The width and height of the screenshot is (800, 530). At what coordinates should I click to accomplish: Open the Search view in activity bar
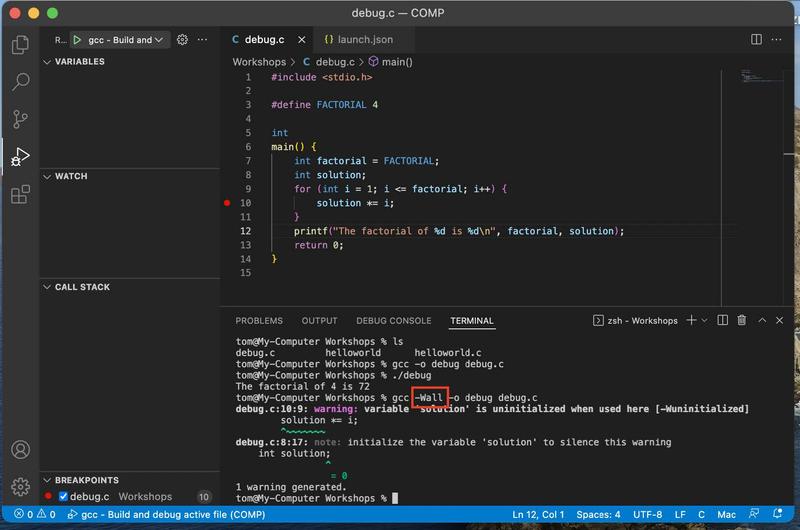pyautogui.click(x=20, y=82)
